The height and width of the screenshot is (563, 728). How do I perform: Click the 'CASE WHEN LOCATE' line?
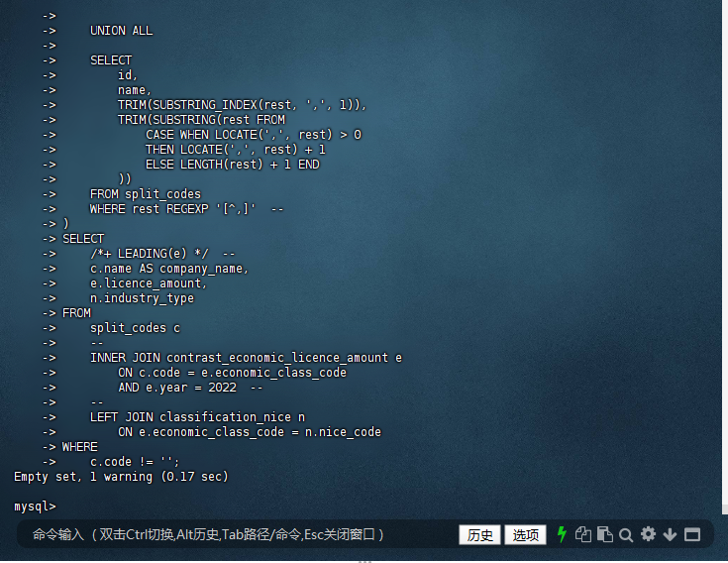tap(253, 135)
